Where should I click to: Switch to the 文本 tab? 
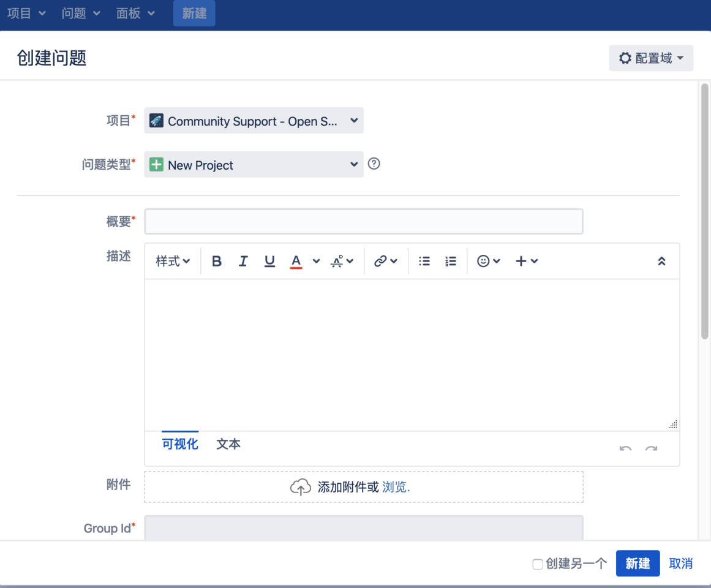(228, 444)
